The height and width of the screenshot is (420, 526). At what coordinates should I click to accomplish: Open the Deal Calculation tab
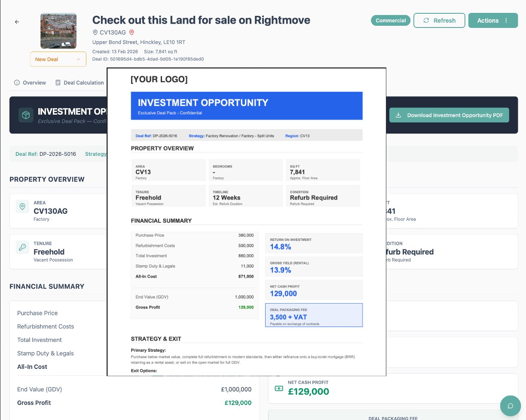80,82
